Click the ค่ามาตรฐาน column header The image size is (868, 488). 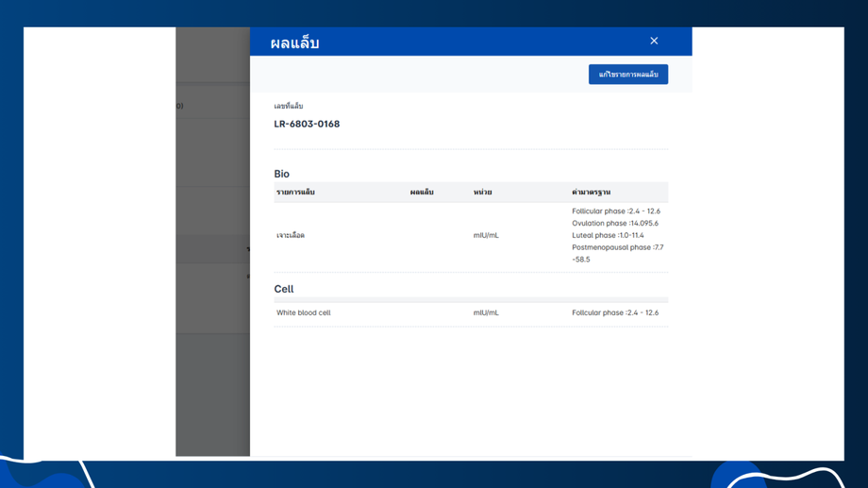(x=592, y=193)
